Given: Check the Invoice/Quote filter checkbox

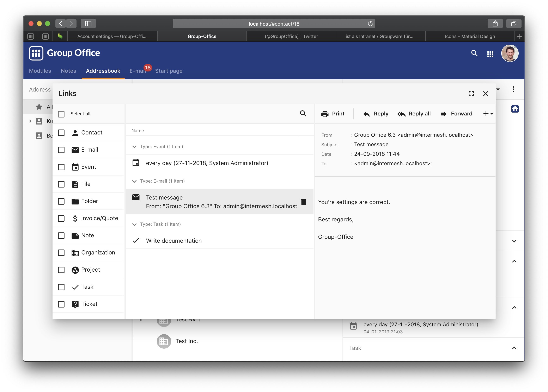Looking at the screenshot, I should pyautogui.click(x=61, y=219).
